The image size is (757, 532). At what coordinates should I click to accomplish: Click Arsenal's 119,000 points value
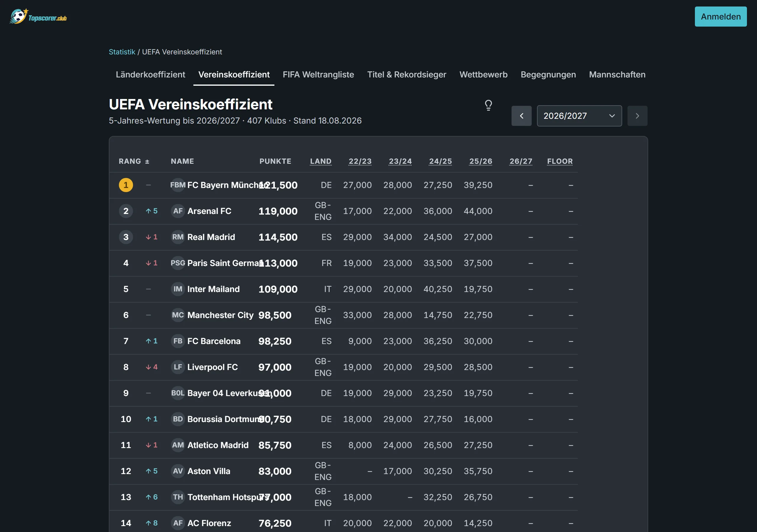(278, 211)
